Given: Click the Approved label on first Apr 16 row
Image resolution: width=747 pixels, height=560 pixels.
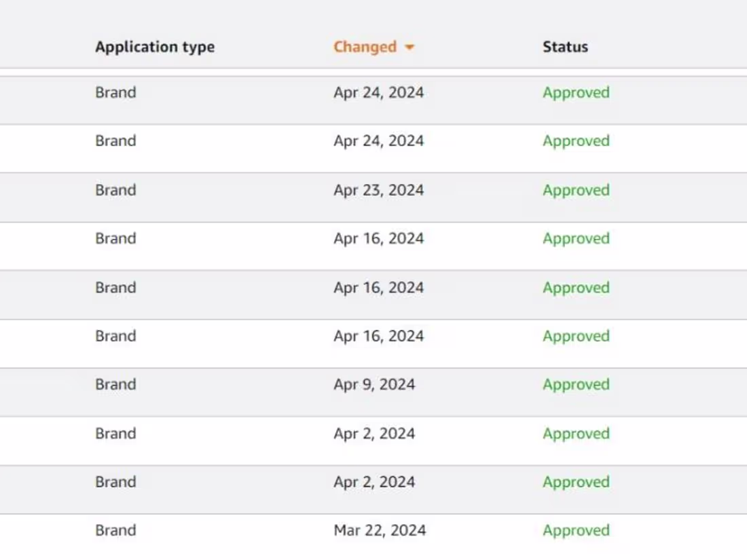Looking at the screenshot, I should point(576,238).
